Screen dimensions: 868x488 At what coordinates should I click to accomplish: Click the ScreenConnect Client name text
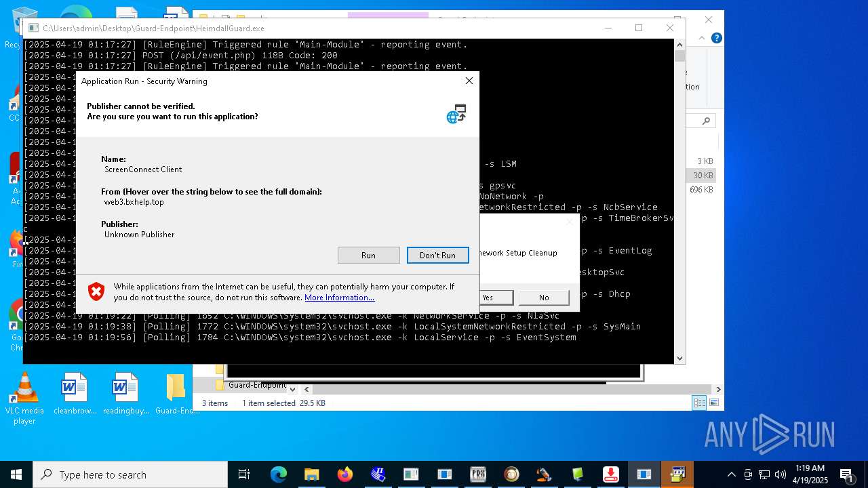pyautogui.click(x=143, y=169)
